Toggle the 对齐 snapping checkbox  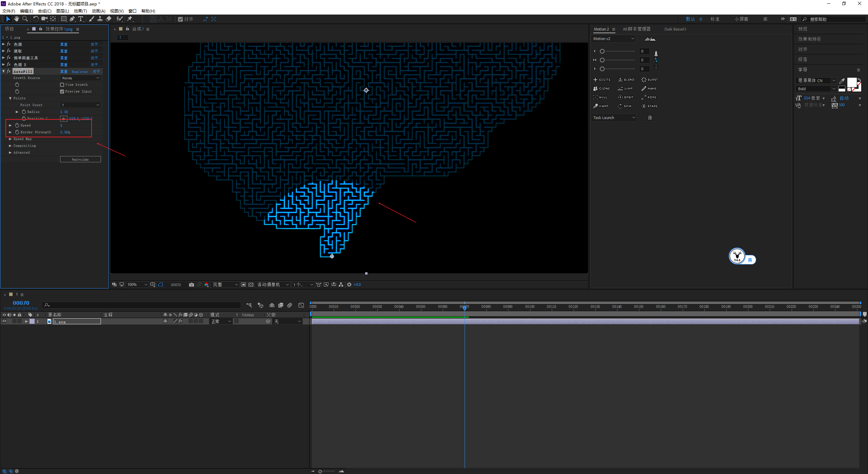[180, 19]
